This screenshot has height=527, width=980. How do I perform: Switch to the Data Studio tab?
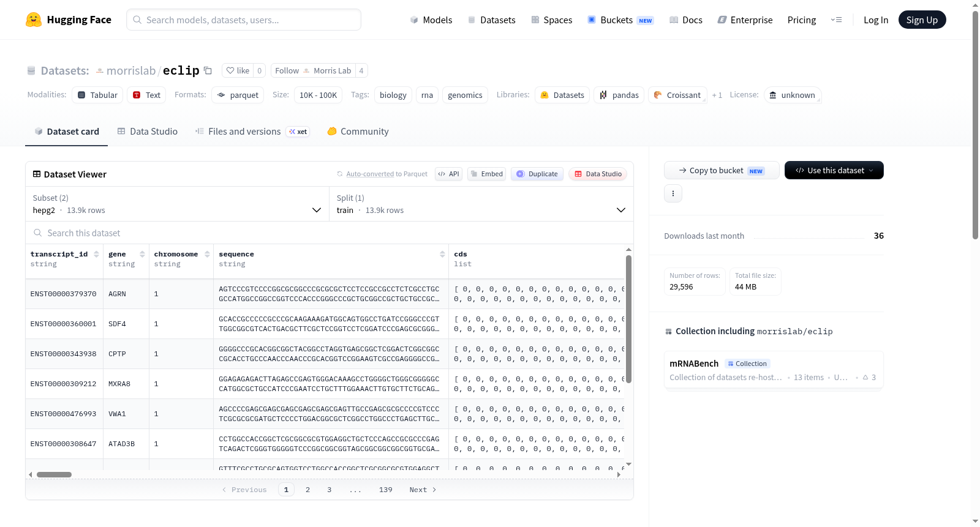pos(148,132)
